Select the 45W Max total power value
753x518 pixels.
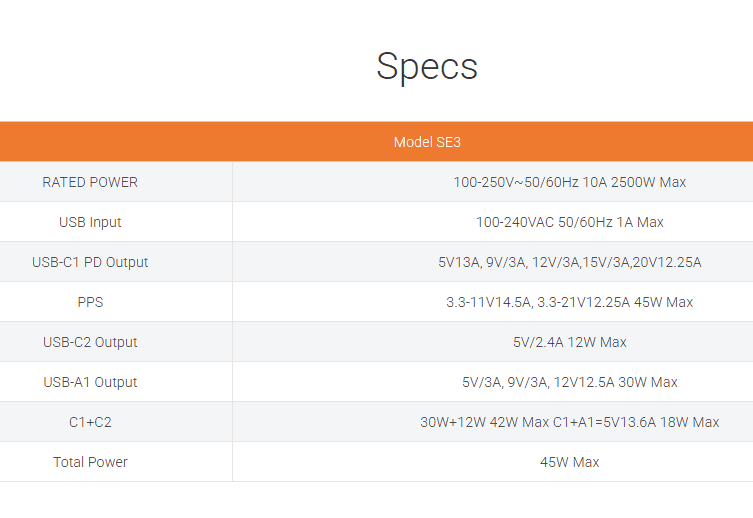pos(569,462)
